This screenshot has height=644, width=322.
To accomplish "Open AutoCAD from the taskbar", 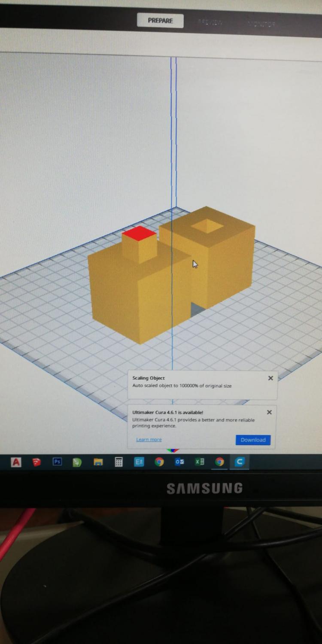I will (x=16, y=462).
